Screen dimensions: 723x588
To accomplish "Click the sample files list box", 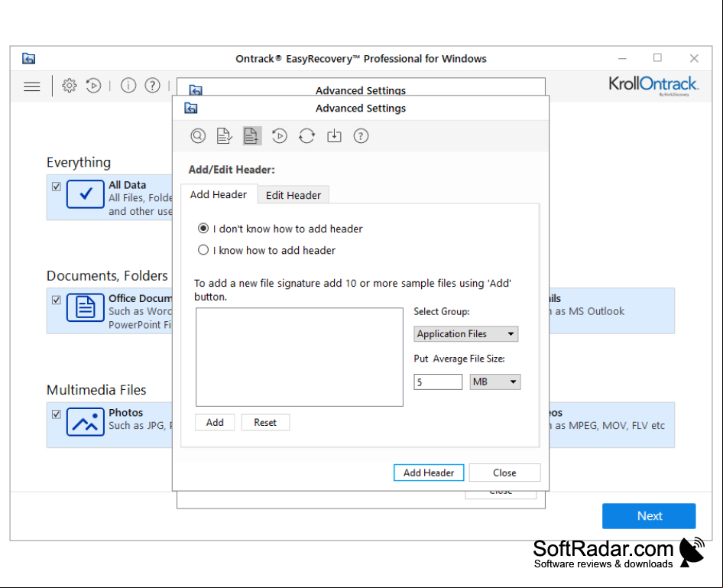I will pyautogui.click(x=300, y=357).
